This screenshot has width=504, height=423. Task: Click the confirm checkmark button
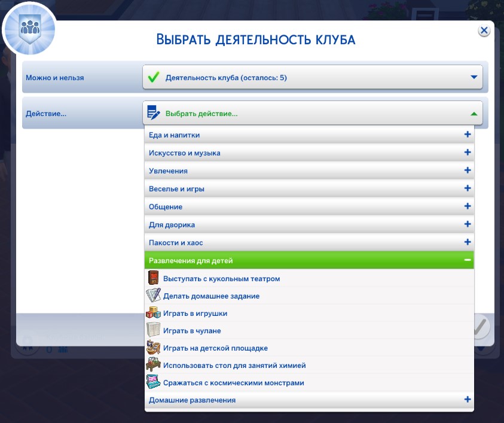pyautogui.click(x=480, y=327)
